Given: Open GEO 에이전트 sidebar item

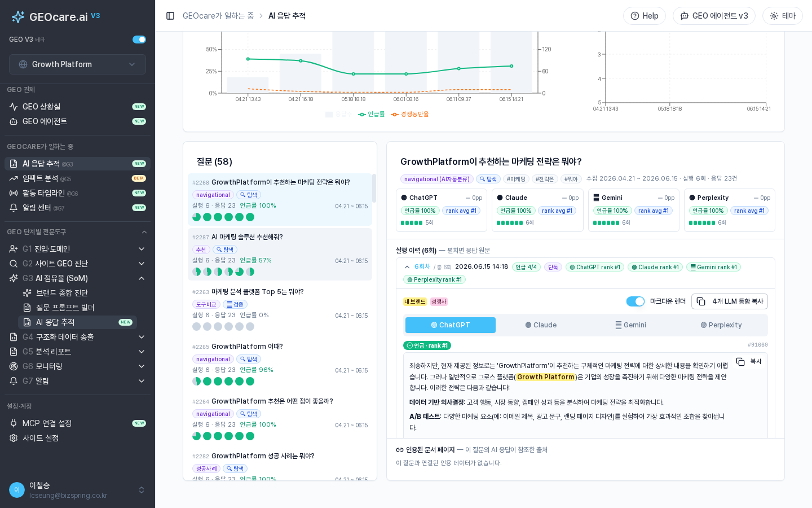Looking at the screenshot, I should (77, 121).
